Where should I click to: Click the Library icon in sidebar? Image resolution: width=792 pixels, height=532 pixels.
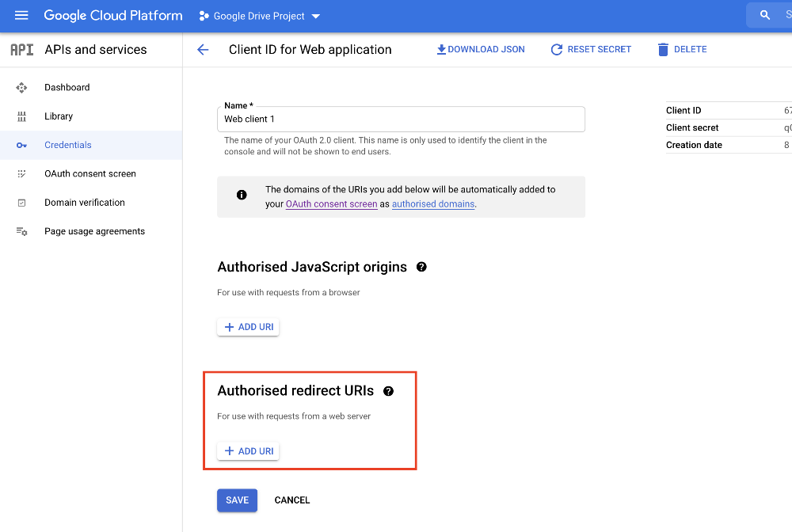click(21, 116)
